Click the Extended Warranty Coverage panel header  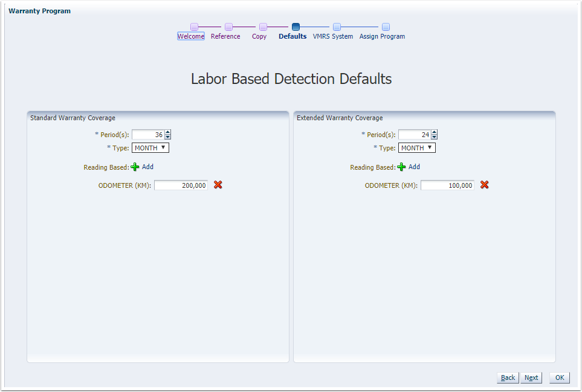tap(425, 118)
